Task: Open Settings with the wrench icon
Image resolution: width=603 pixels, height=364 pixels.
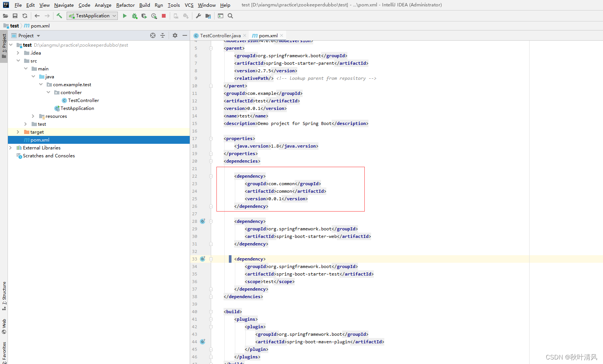Action: click(x=198, y=16)
